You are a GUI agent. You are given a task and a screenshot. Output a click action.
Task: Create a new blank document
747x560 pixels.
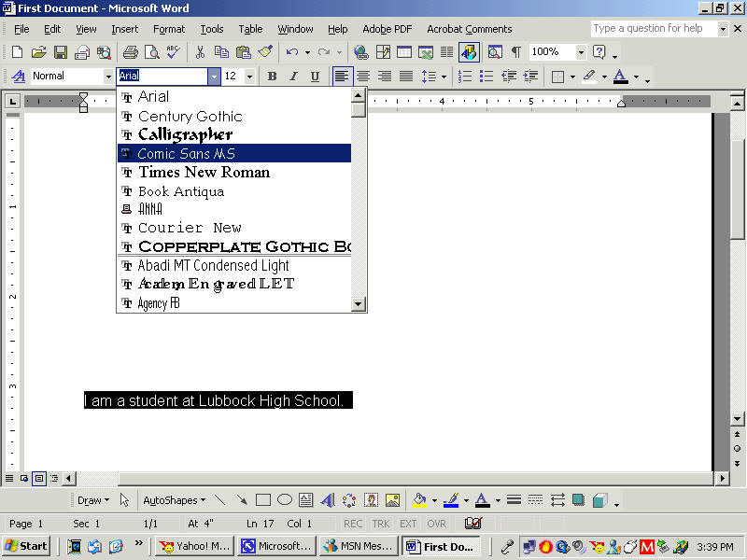(17, 52)
